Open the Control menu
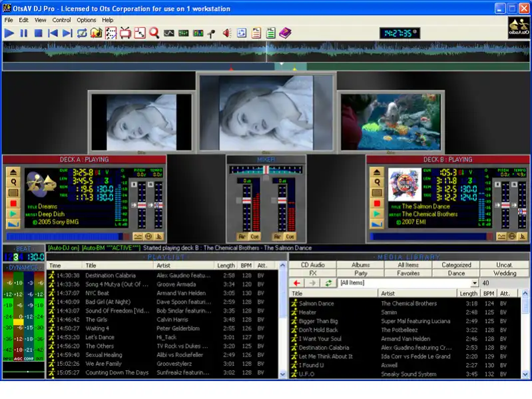This screenshot has width=532, height=399. [61, 20]
